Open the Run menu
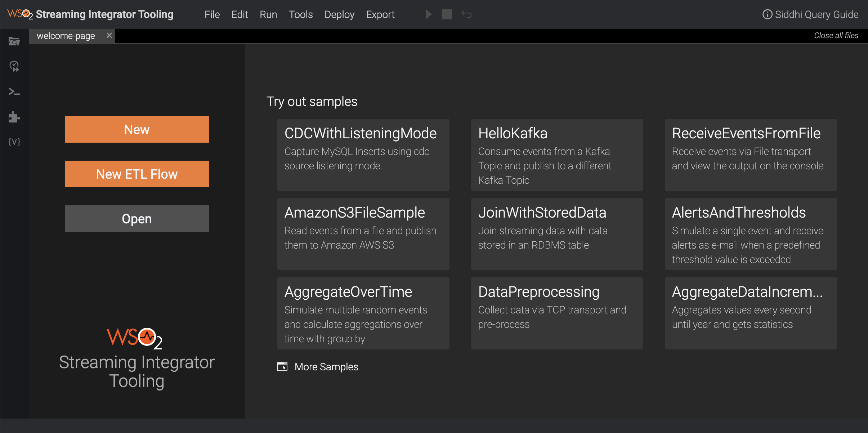Screen dimensions: 868x433 coord(268,14)
